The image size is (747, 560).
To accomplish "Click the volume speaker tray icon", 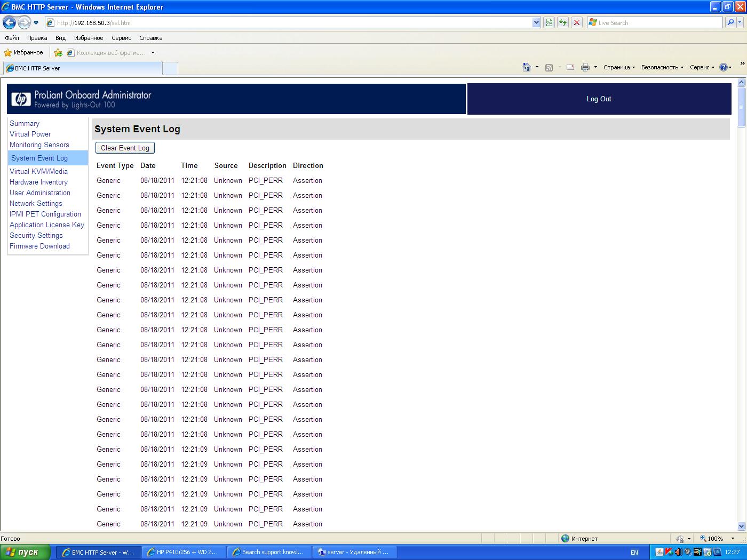I will click(x=678, y=552).
